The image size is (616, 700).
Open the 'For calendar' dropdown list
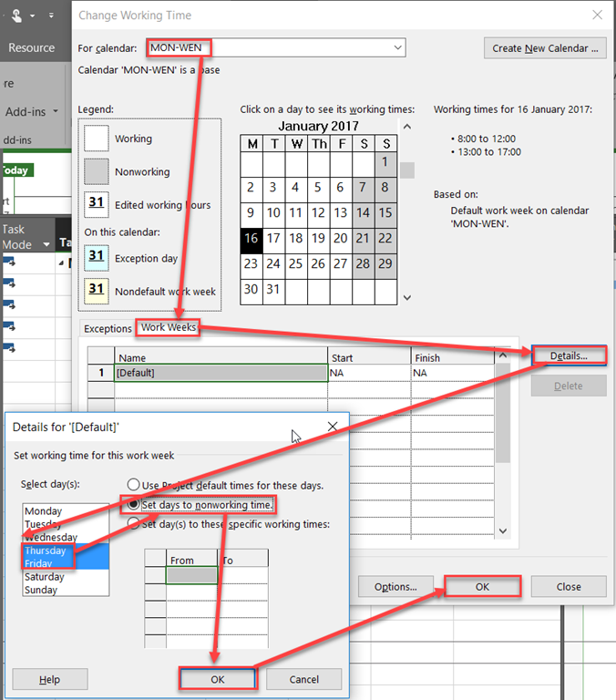click(398, 47)
